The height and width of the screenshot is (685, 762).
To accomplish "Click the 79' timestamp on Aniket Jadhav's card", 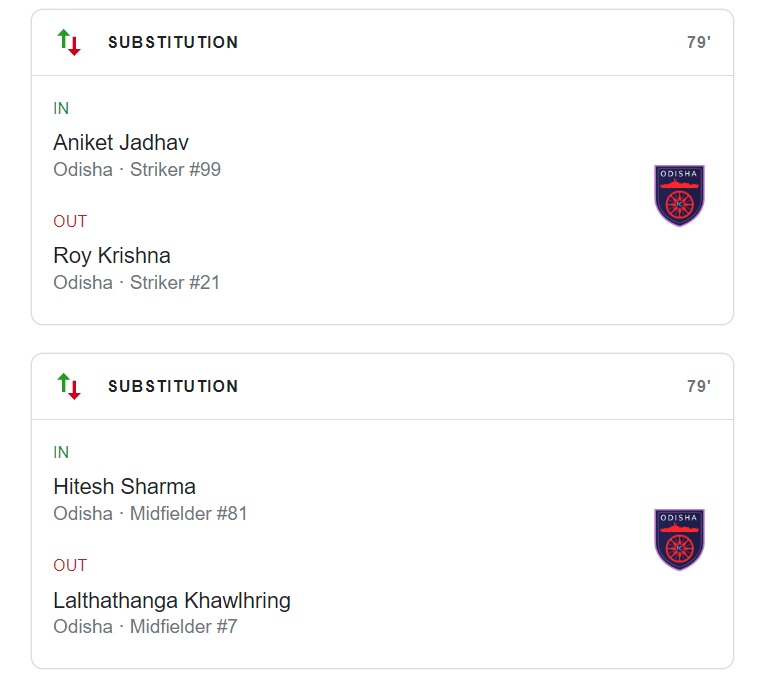I will click(x=698, y=43).
